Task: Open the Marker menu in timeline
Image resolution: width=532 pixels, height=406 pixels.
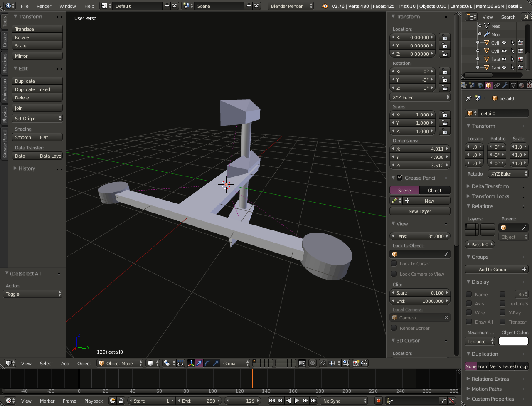Action: [47, 401]
